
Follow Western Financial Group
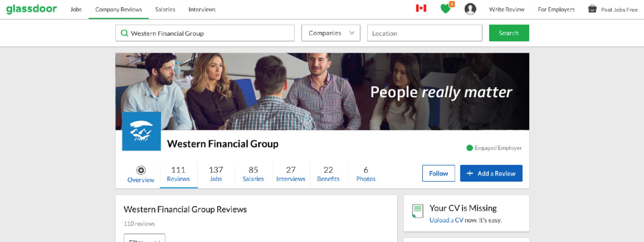(x=439, y=173)
